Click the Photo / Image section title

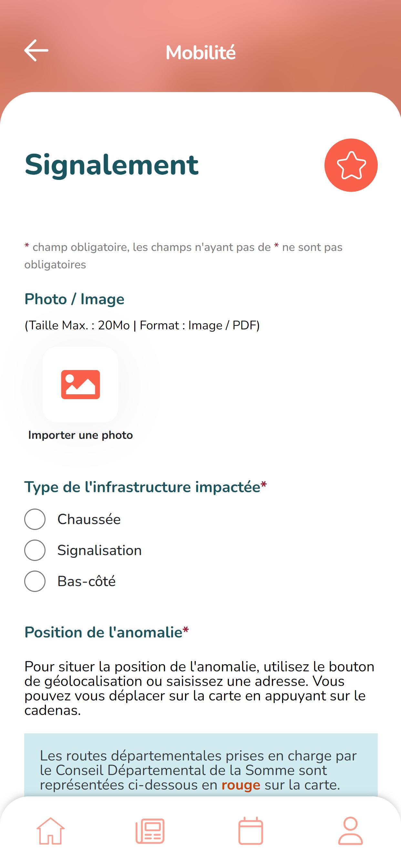coord(75,299)
